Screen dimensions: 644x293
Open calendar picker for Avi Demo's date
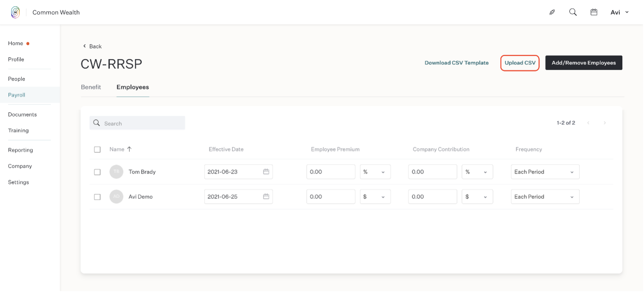pyautogui.click(x=266, y=197)
